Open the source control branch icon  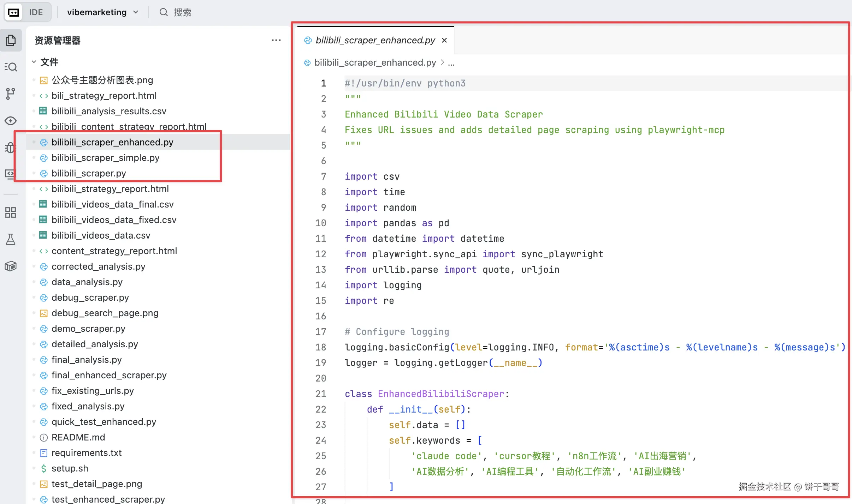[x=11, y=94]
